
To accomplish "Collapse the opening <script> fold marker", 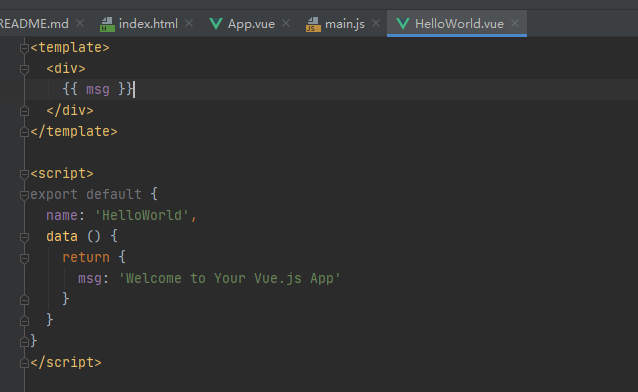I will [24, 174].
